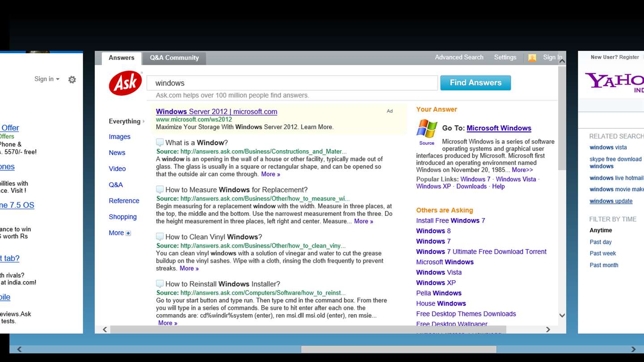
Task: Open What is a Window result
Action: pos(196,143)
